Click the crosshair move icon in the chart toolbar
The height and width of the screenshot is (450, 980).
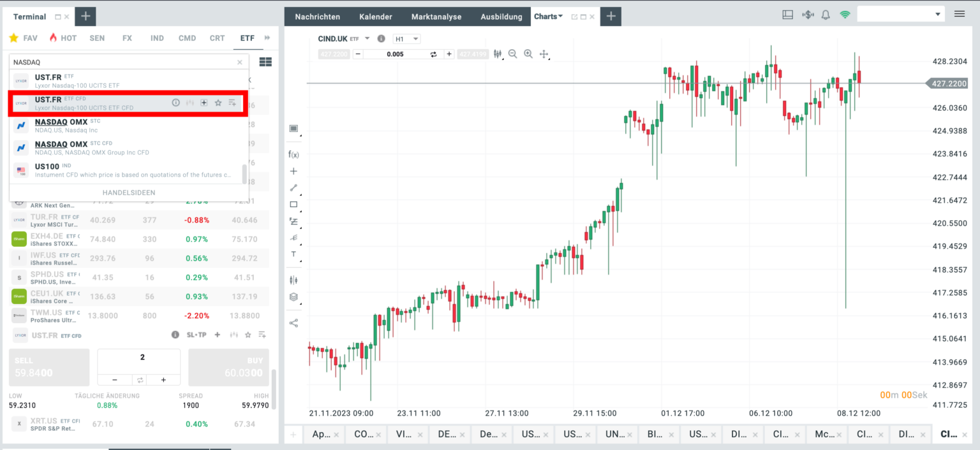[x=544, y=54]
